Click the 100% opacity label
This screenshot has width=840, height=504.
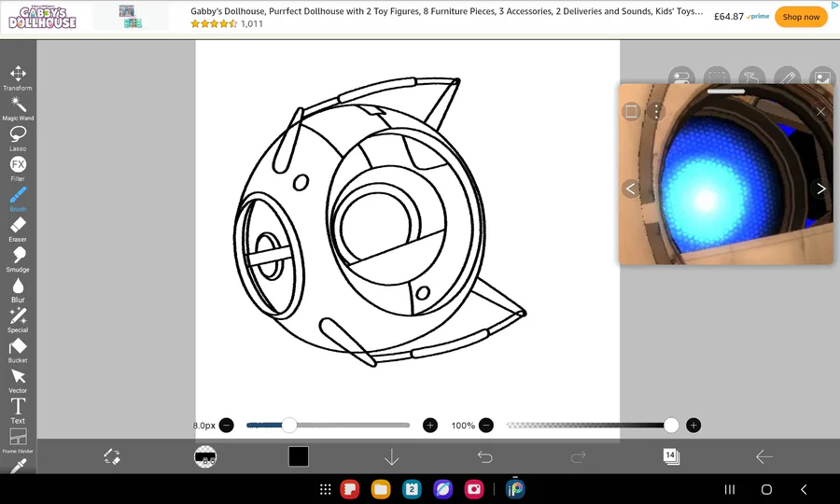point(463,426)
